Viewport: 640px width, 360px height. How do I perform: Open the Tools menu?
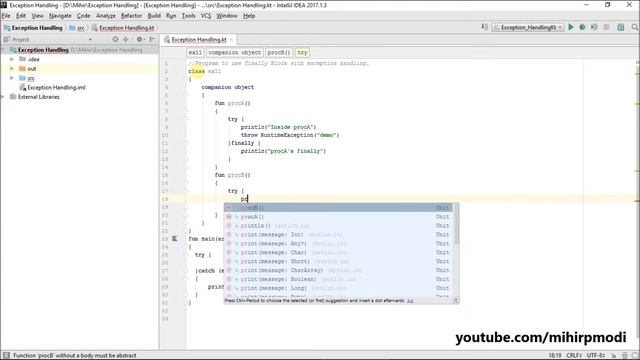click(188, 16)
